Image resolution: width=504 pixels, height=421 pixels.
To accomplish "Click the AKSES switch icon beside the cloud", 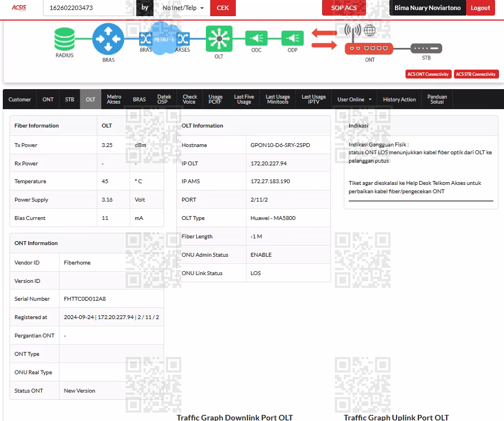I will pos(183,40).
